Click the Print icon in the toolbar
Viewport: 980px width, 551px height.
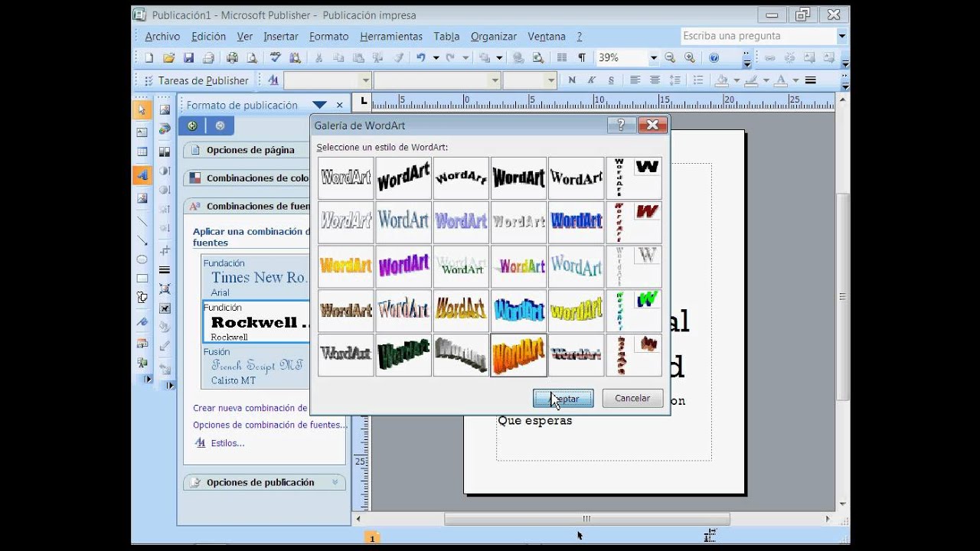coord(232,57)
